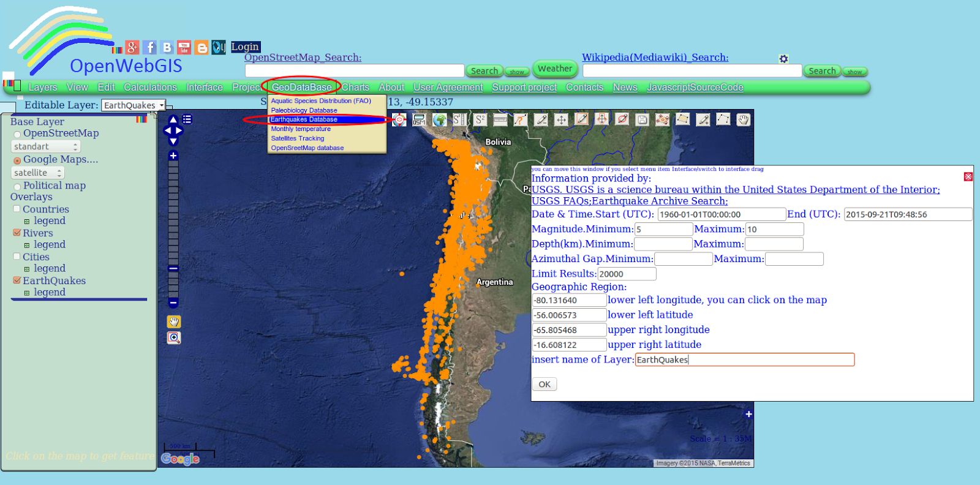Image resolution: width=980 pixels, height=485 pixels.
Task: Click the S² tool without ruler
Action: (480, 119)
